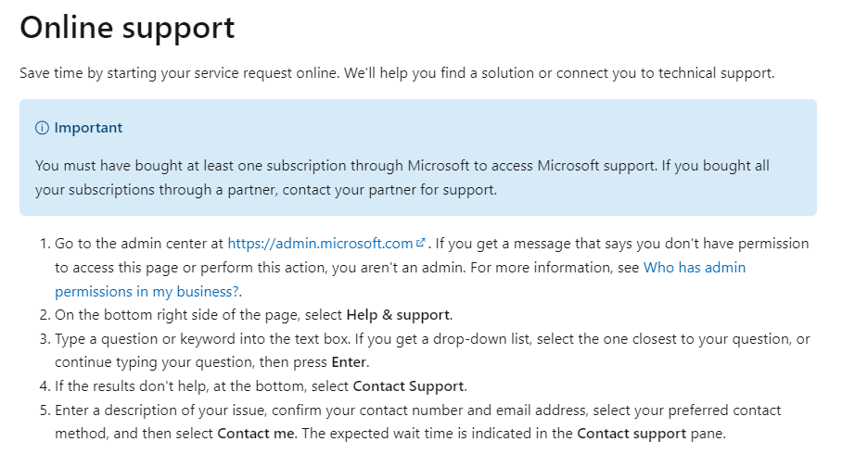This screenshot has height=467, width=868.
Task: Click the list number 4 marker
Action: [45, 386]
